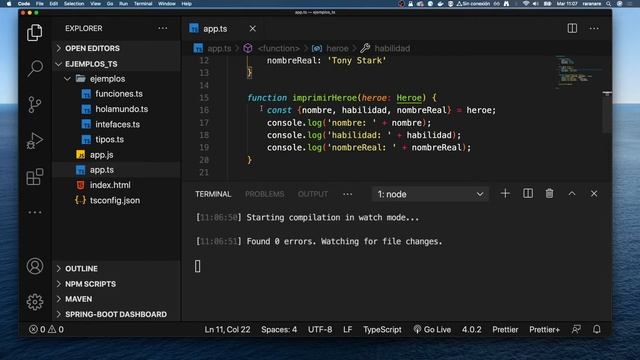This screenshot has width=640, height=360.
Task: Close the terminal panel
Action: point(594,193)
